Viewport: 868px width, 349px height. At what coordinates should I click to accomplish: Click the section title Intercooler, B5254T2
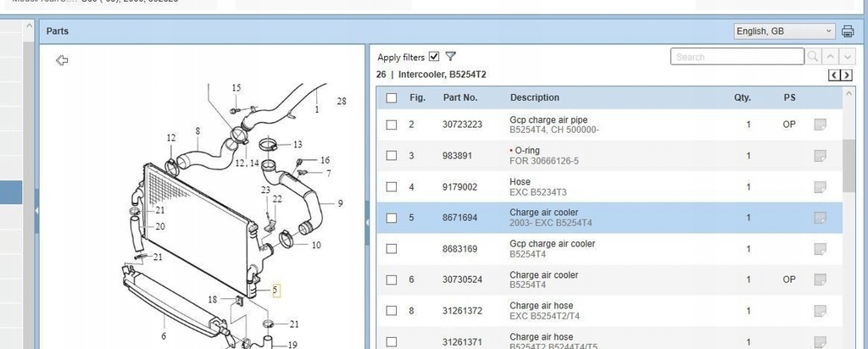tap(442, 75)
